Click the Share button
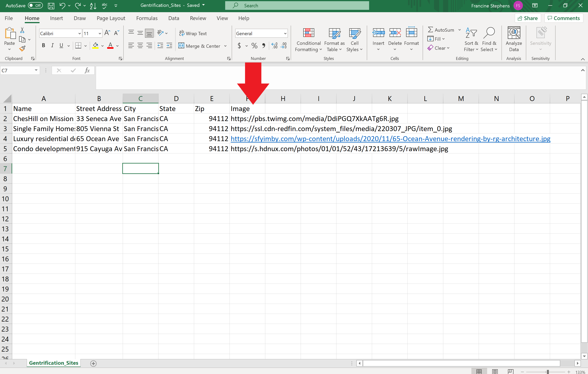 click(x=528, y=18)
